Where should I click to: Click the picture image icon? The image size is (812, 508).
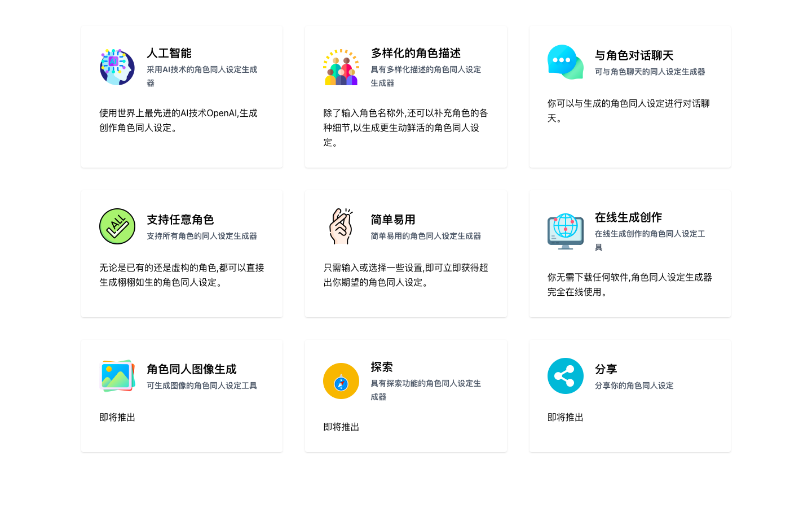(x=117, y=376)
